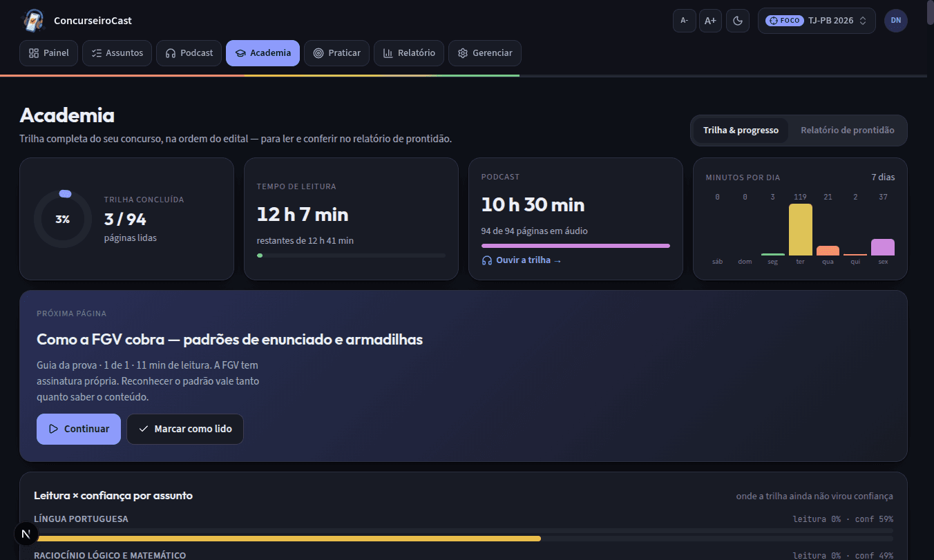Go to the Painel tab
The image size is (934, 560).
pos(48,53)
